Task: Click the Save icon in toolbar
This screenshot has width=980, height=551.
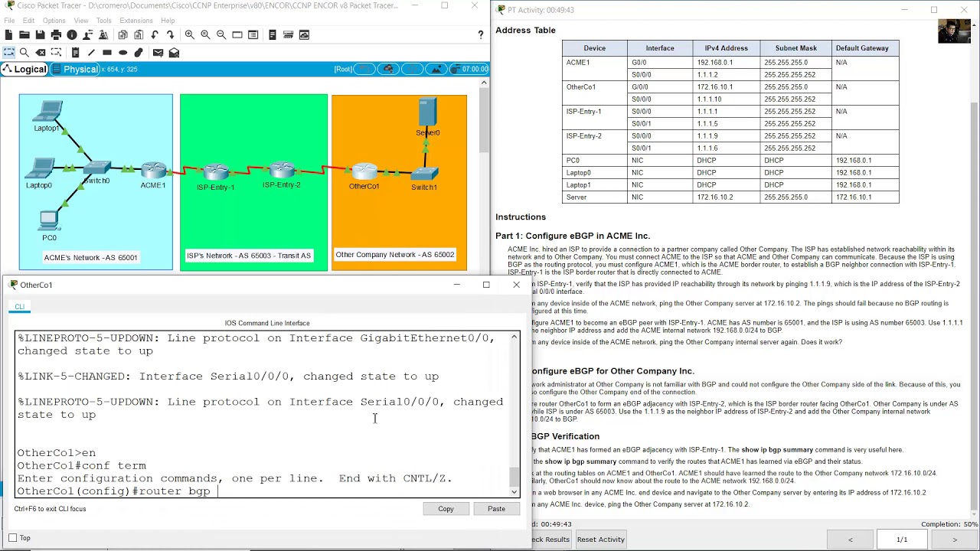Action: pyautogui.click(x=41, y=34)
